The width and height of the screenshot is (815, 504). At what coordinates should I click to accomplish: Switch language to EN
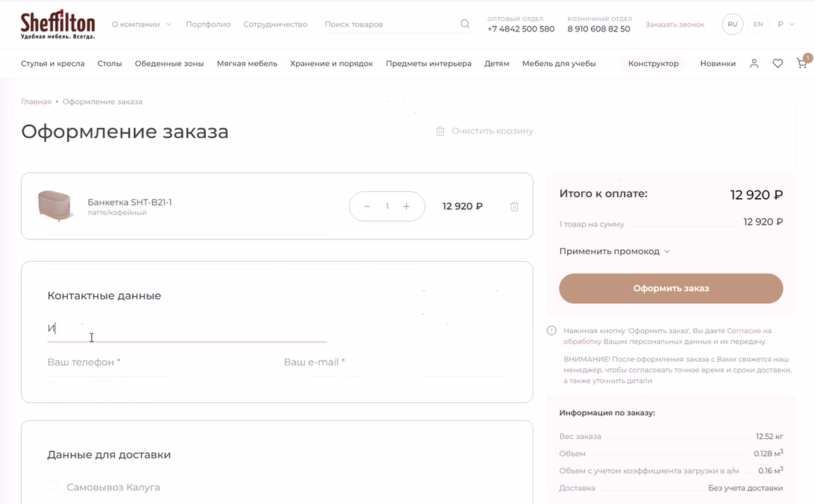758,24
